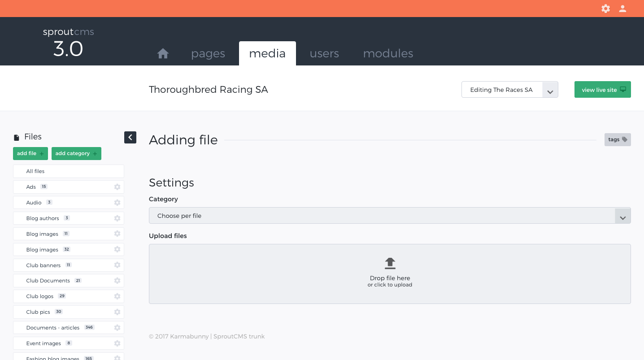The width and height of the screenshot is (644, 360).
Task: Click the 'Drop file here' upload area
Action: coord(390,274)
